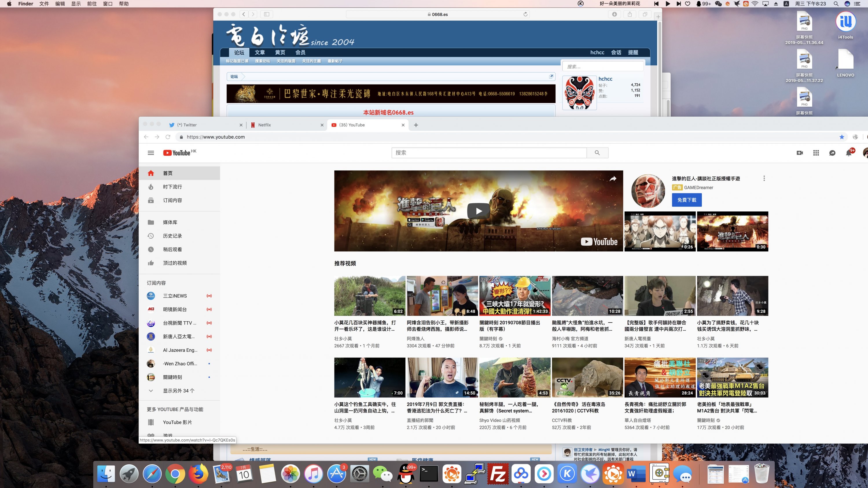Open the ad options three-dot menu

click(x=764, y=178)
